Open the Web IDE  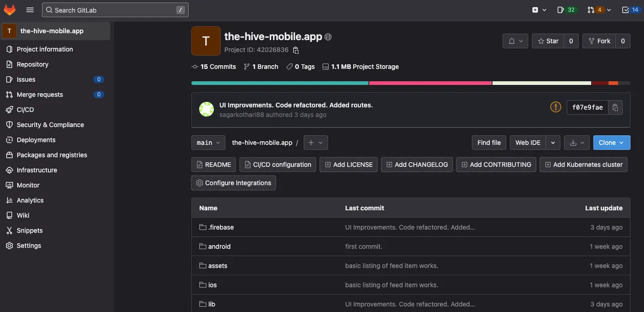[528, 143]
